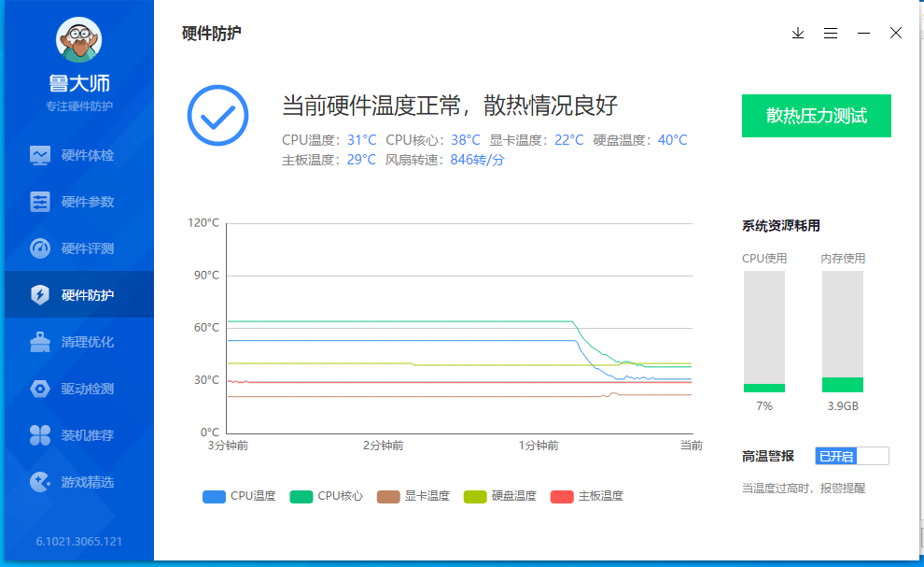Click the CPU使用 usage bar

[x=764, y=332]
